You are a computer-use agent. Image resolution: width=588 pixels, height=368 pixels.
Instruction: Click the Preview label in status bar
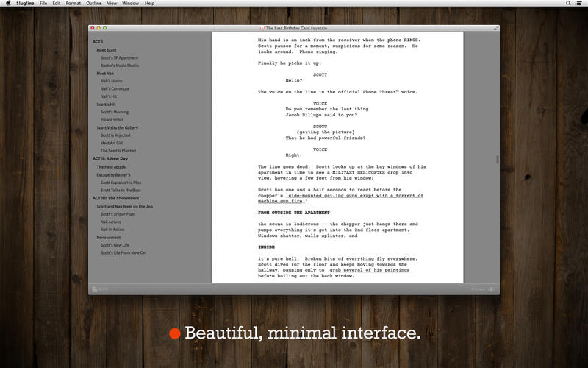(x=478, y=289)
